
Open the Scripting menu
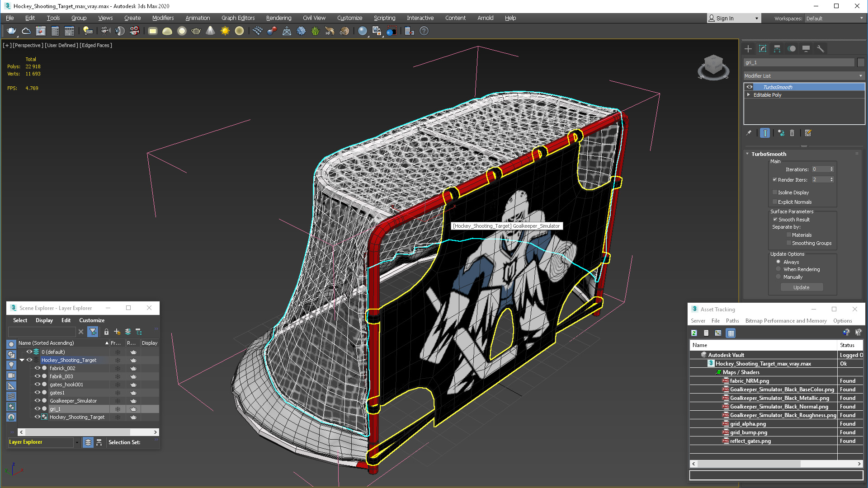tap(384, 18)
